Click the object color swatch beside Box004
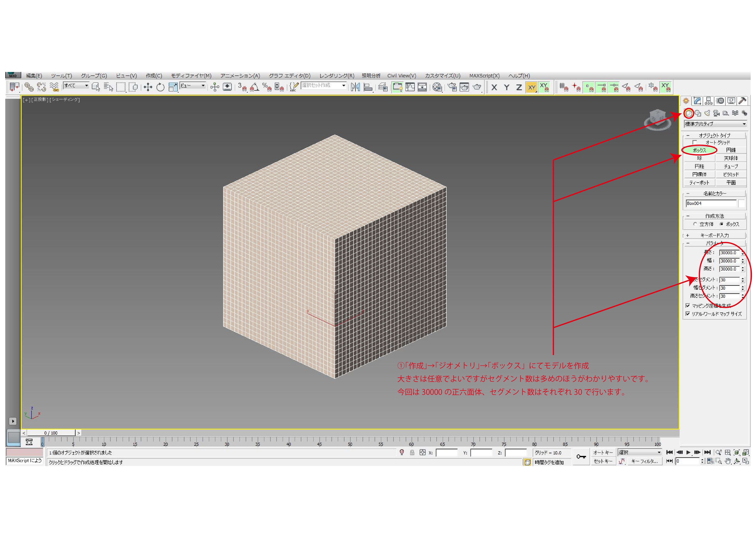Screen dimensions: 756x538 tap(742, 203)
